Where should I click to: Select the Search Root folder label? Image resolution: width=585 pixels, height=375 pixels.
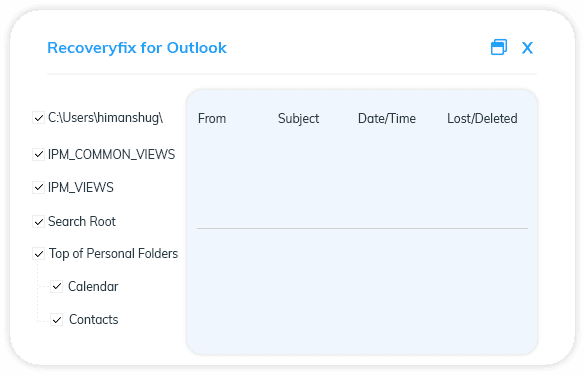click(82, 222)
